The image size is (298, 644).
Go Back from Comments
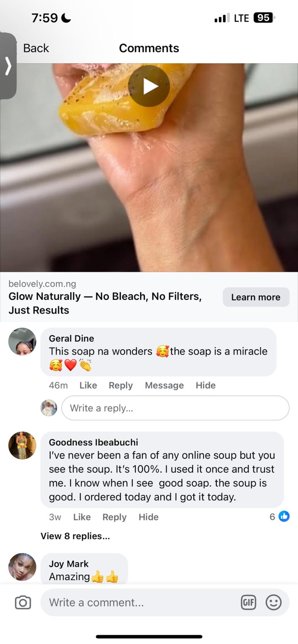pos(35,48)
